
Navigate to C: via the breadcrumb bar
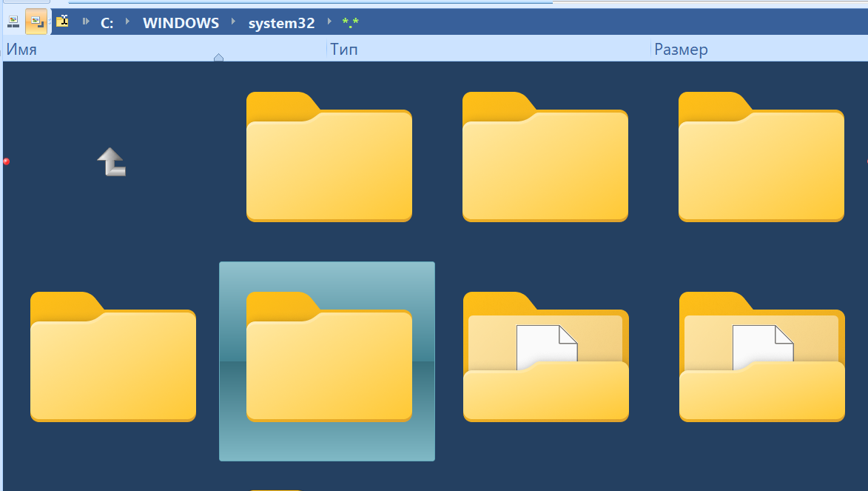click(x=107, y=23)
